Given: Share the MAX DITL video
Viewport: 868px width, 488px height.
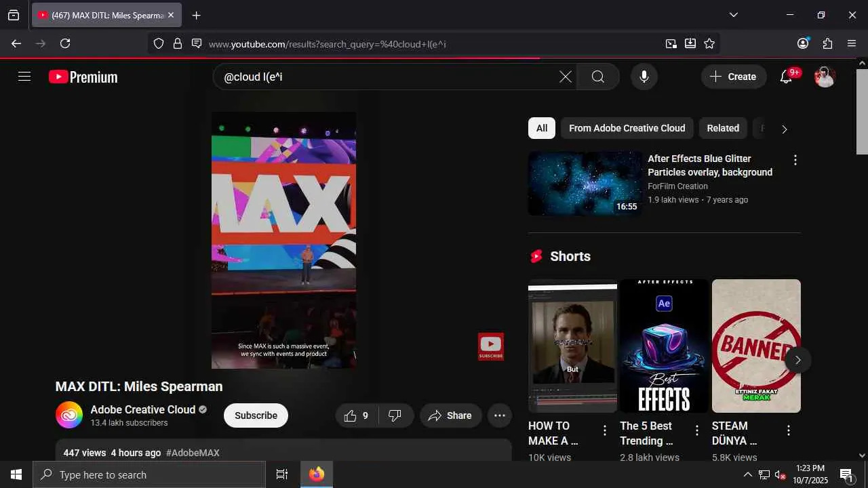Looking at the screenshot, I should coord(450,415).
